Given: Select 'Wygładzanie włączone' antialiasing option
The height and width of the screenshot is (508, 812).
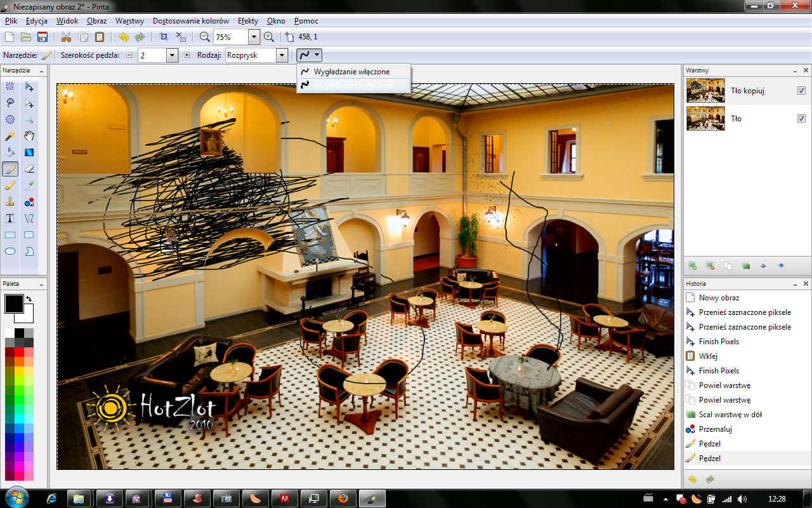Looking at the screenshot, I should 351,72.
